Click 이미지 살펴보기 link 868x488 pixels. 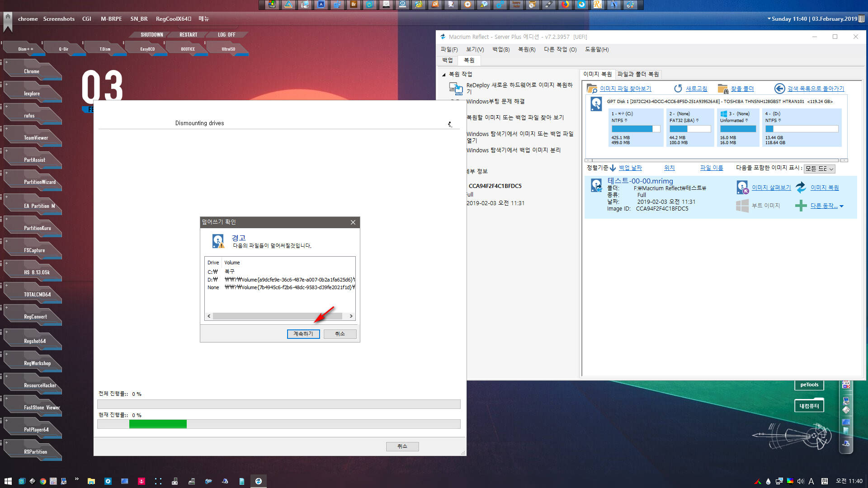point(771,188)
